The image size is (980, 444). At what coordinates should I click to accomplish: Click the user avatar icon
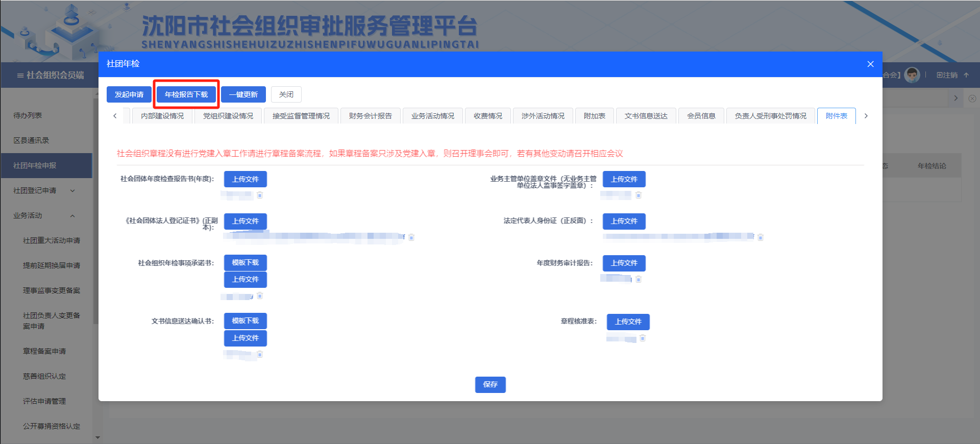pyautogui.click(x=912, y=75)
